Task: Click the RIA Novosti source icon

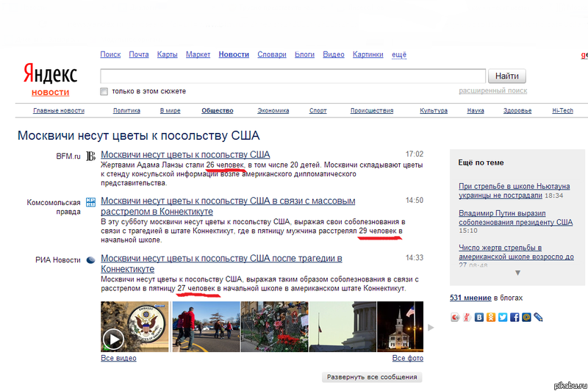Action: coord(90,259)
